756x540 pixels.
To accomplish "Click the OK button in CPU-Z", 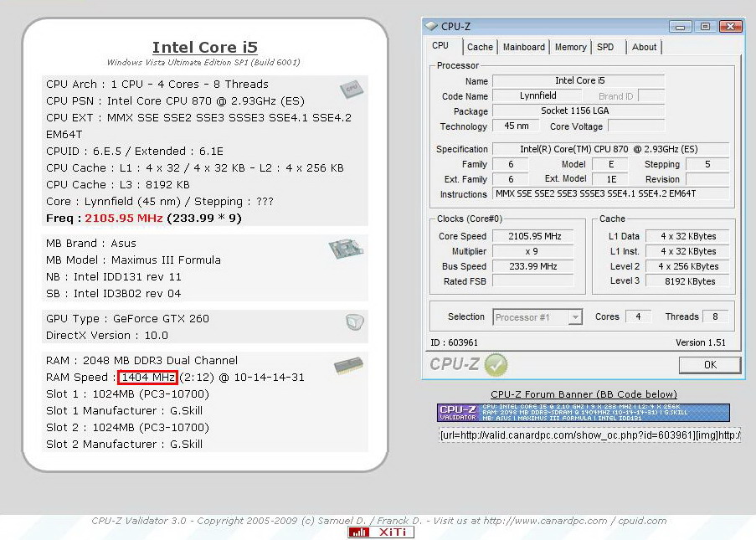I will 710,365.
